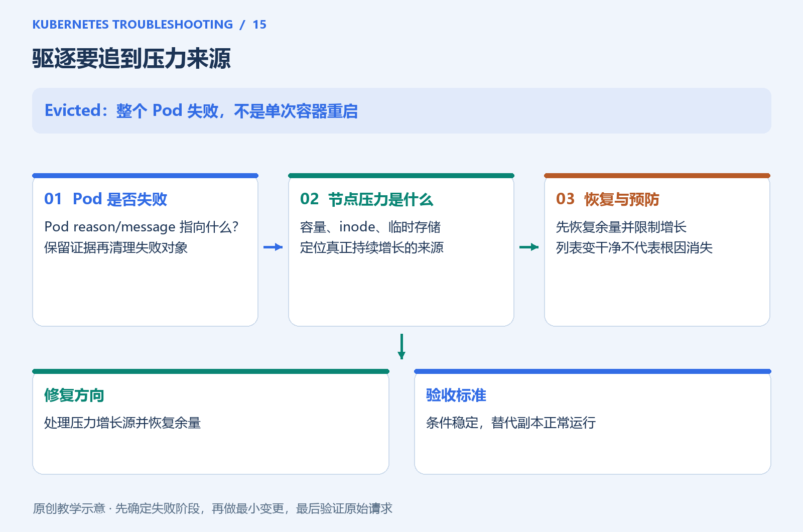803x532 pixels.
Task: Select the line '容量、inode、临时存储'
Action: point(370,227)
